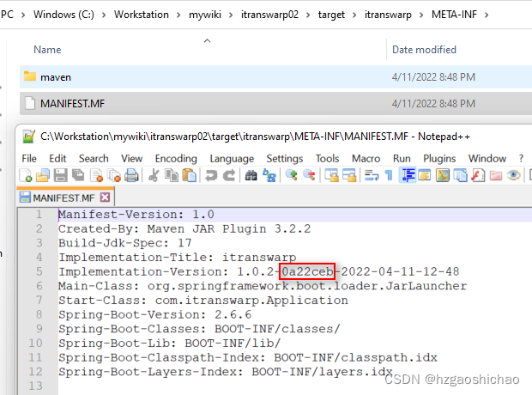Image resolution: width=532 pixels, height=395 pixels.
Task: Open the Plugins menu
Action: click(439, 159)
